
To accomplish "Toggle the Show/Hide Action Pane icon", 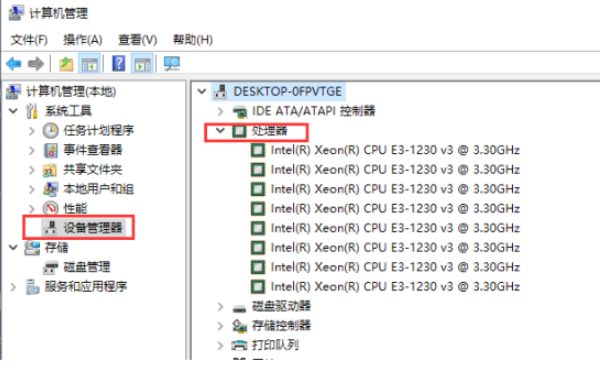I will coord(142,64).
